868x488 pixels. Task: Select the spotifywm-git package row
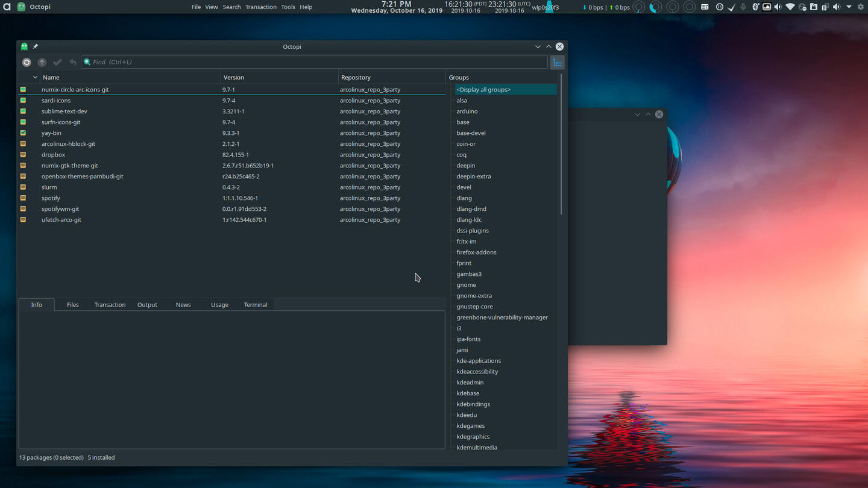[x=231, y=208]
